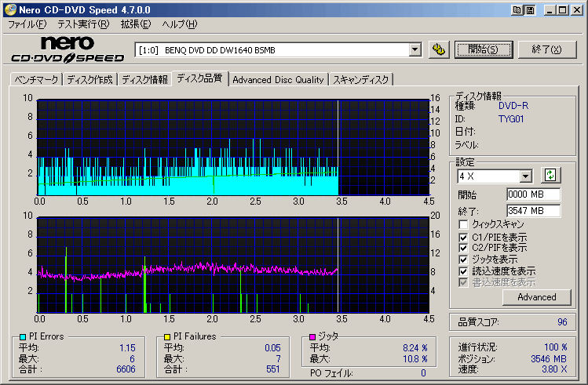Expand the BENQ DVD drive selector dropdown
Screen dimensions: 588x385
point(415,50)
